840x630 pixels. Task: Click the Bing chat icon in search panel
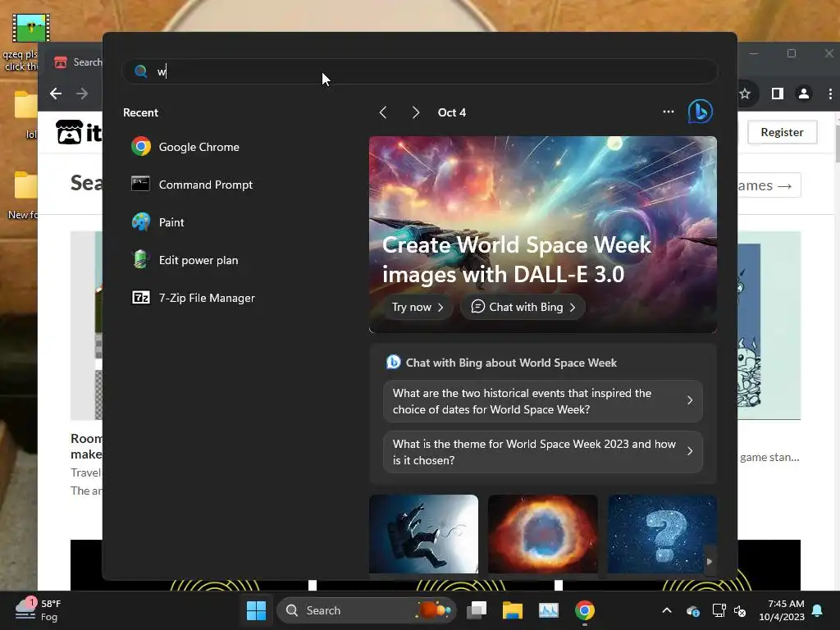coord(701,112)
